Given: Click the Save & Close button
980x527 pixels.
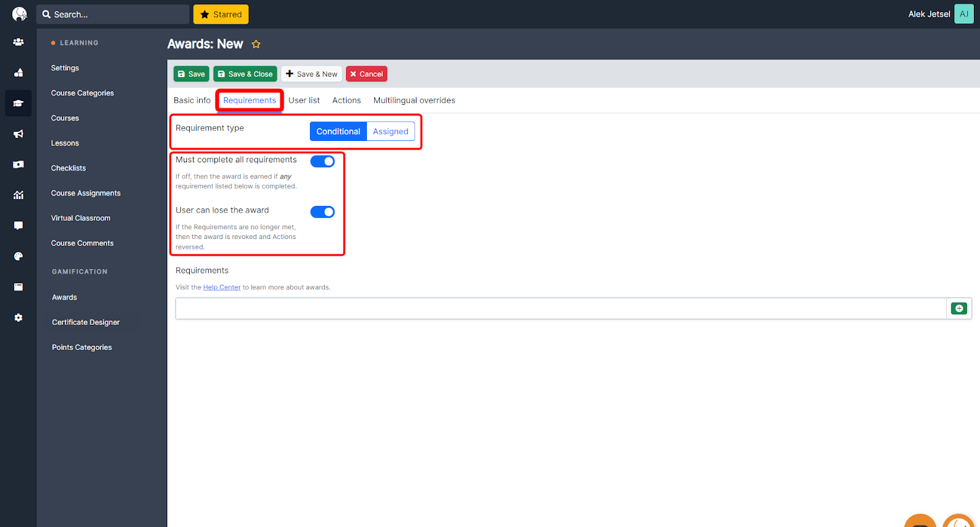Looking at the screenshot, I should [x=245, y=74].
